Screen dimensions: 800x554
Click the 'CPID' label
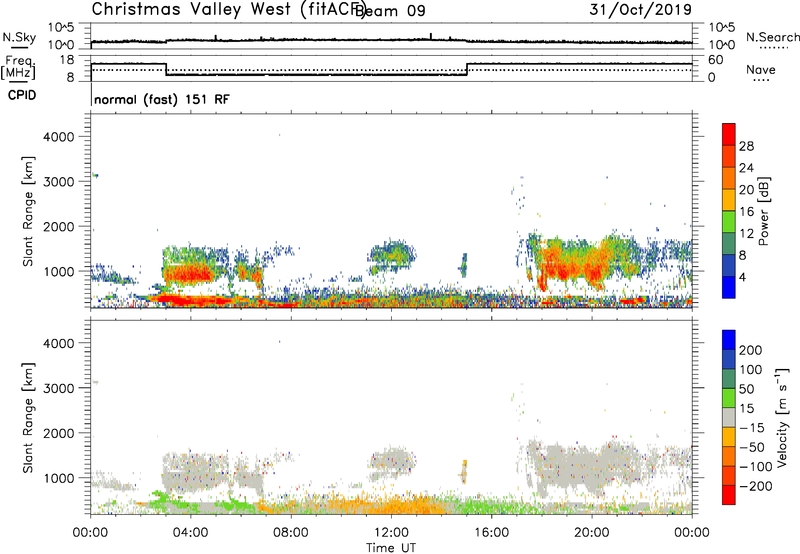pos(22,95)
